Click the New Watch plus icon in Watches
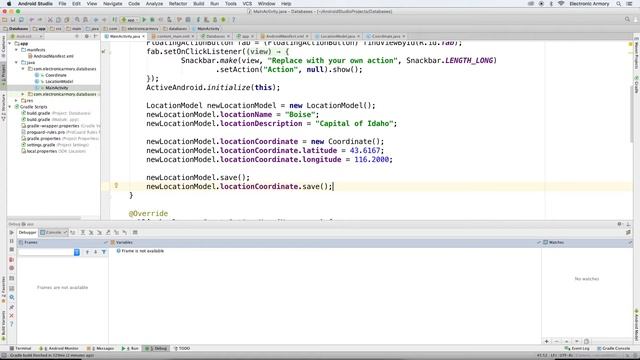640x360 pixels. pyautogui.click(x=547, y=341)
